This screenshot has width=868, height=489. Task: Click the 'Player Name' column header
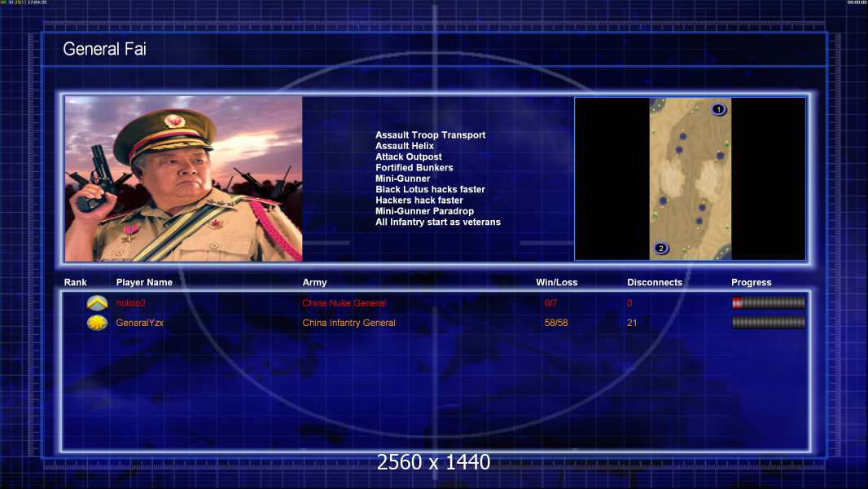tap(144, 283)
